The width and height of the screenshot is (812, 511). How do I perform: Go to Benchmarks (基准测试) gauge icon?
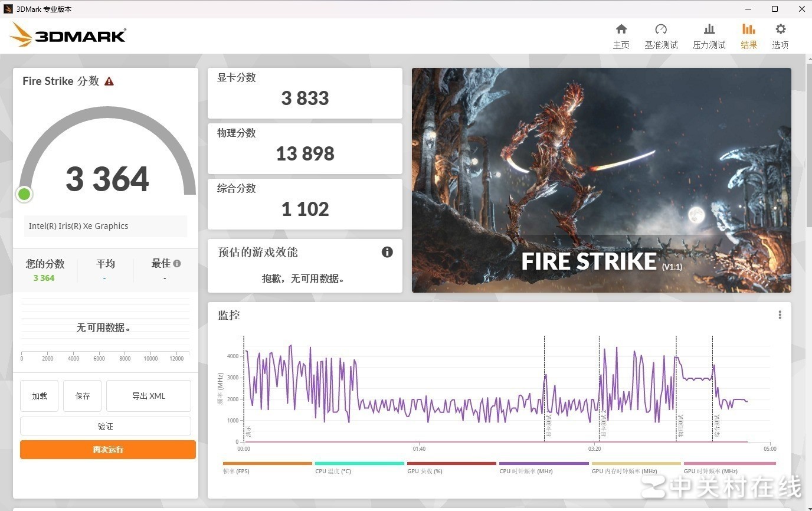tap(660, 30)
